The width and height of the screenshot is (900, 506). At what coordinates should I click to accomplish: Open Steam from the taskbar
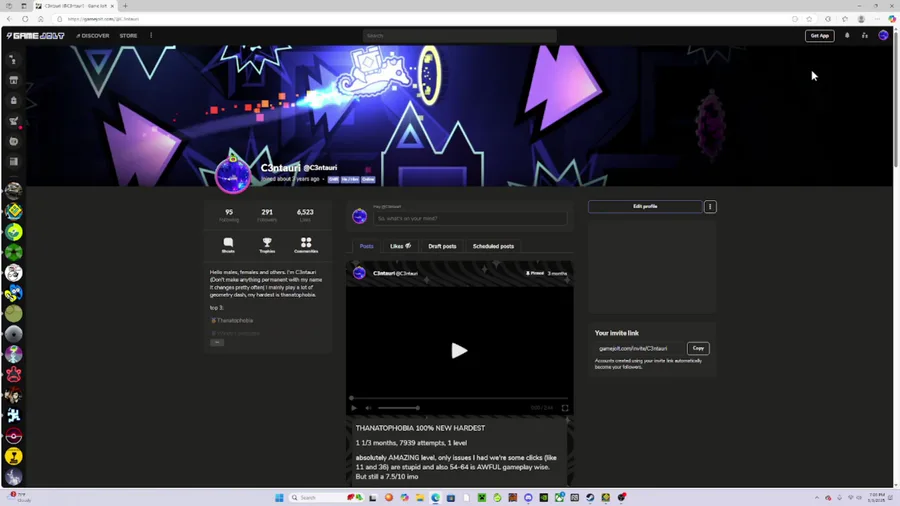(590, 497)
